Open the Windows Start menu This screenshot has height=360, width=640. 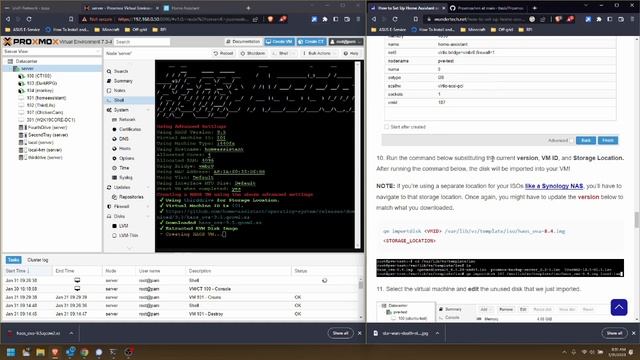[x=11, y=352]
